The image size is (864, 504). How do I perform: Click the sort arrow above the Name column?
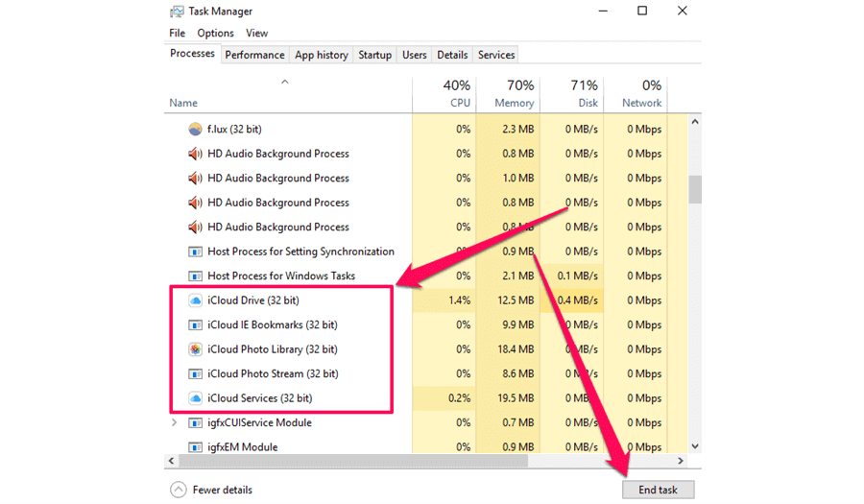coord(284,83)
